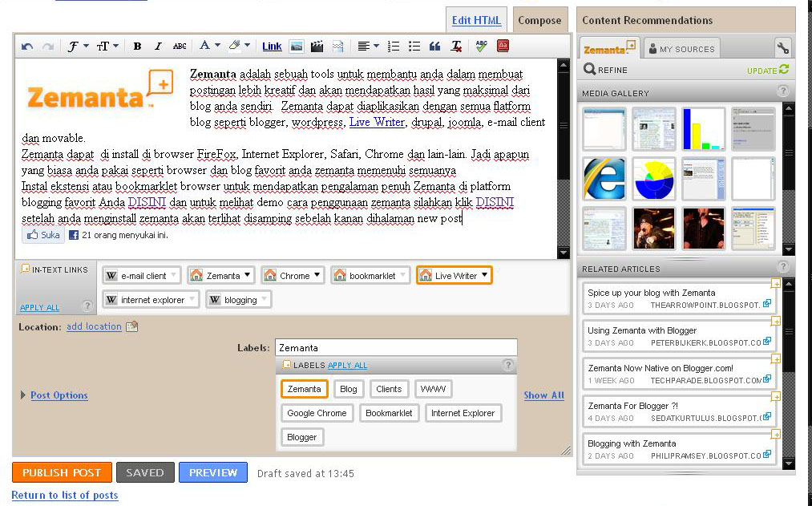Toggle italic formatting
Screen dimensions: 812x506
pyautogui.click(x=159, y=46)
